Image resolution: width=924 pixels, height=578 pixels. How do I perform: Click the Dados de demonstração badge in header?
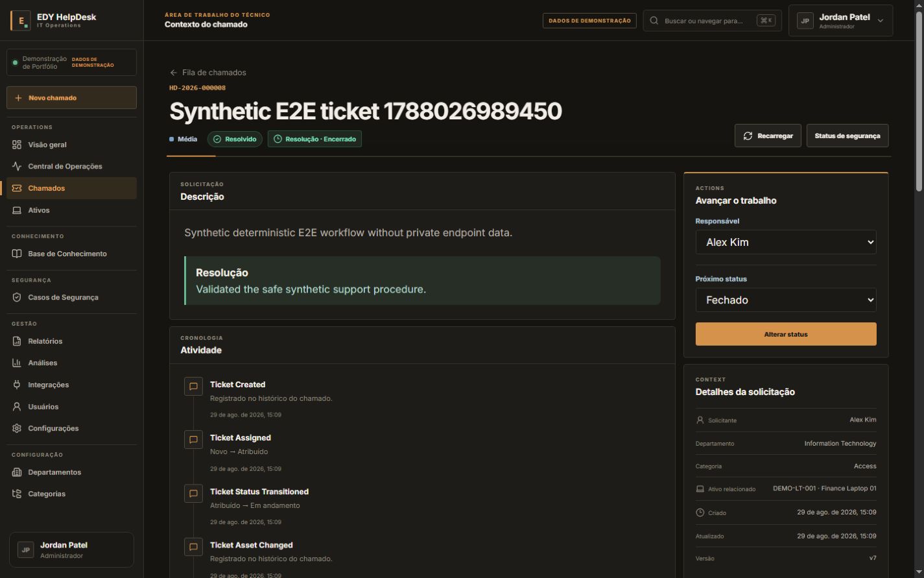coord(589,21)
